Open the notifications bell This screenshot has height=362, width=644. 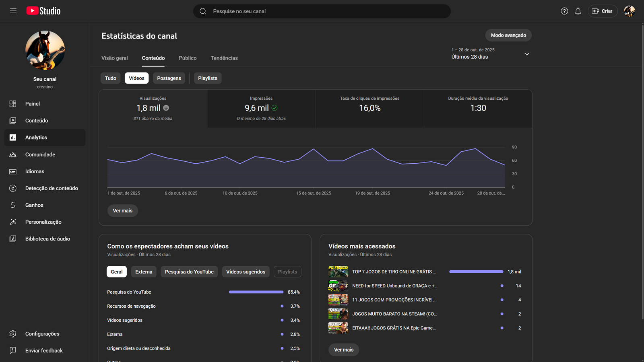pos(578,11)
